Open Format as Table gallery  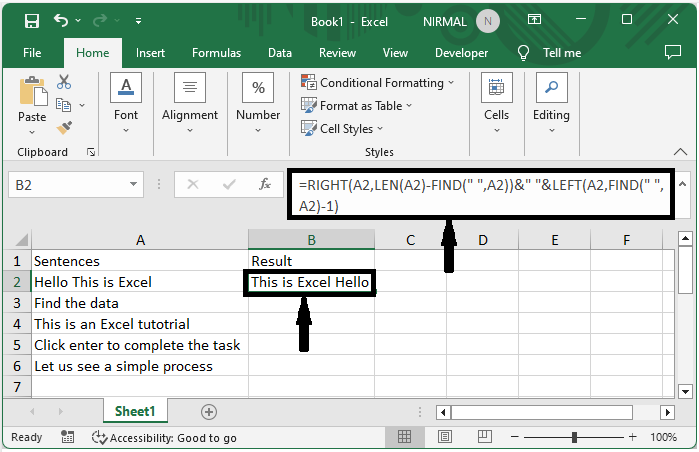[x=356, y=106]
